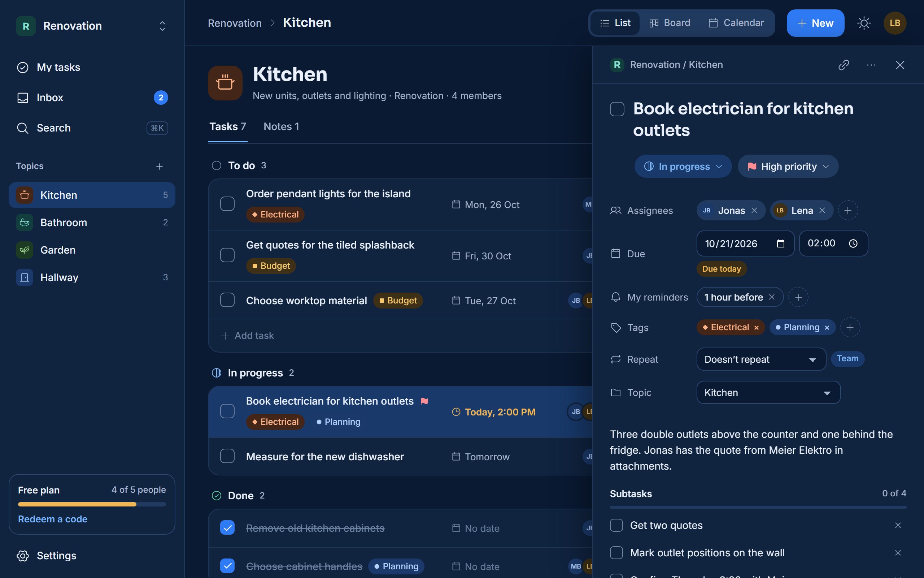This screenshot has height=578, width=924.
Task: Open the task panel's three-dot more menu
Action: [871, 65]
